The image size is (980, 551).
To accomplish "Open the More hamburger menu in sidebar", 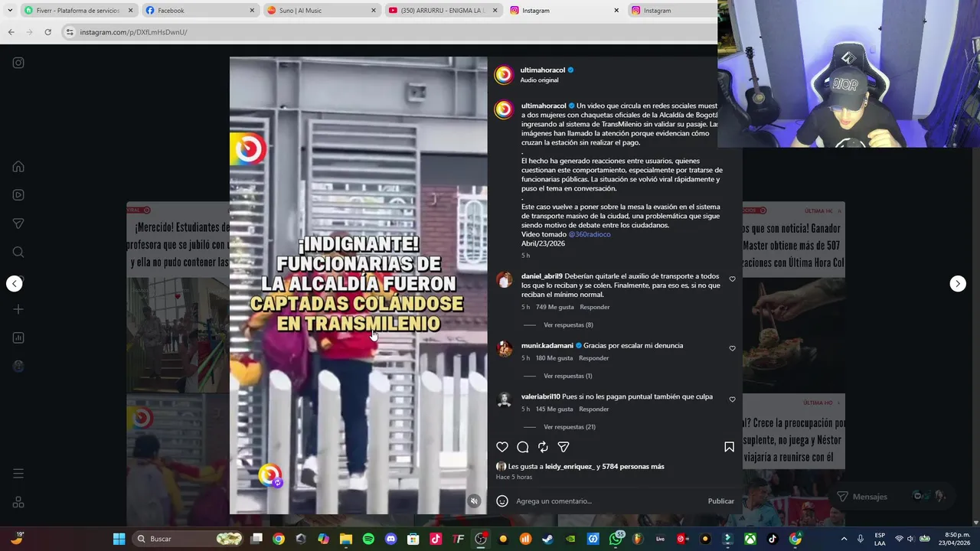I will [18, 474].
